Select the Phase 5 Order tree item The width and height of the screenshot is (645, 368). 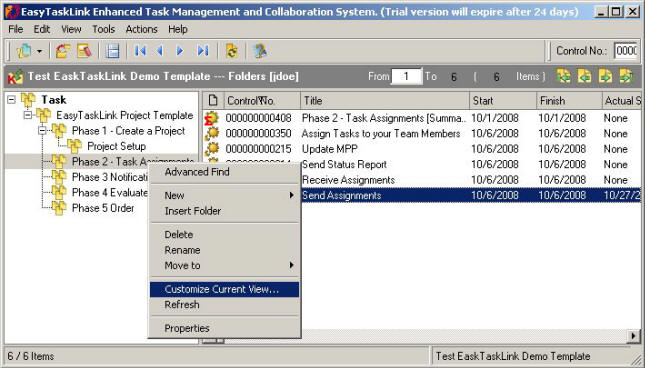tap(103, 208)
